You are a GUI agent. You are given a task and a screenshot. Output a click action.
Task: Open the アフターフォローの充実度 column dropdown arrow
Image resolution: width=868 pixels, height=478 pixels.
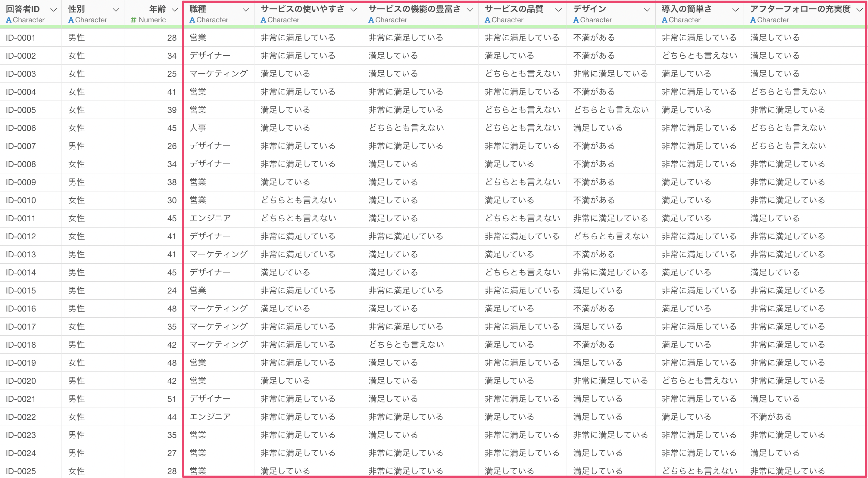click(x=860, y=10)
